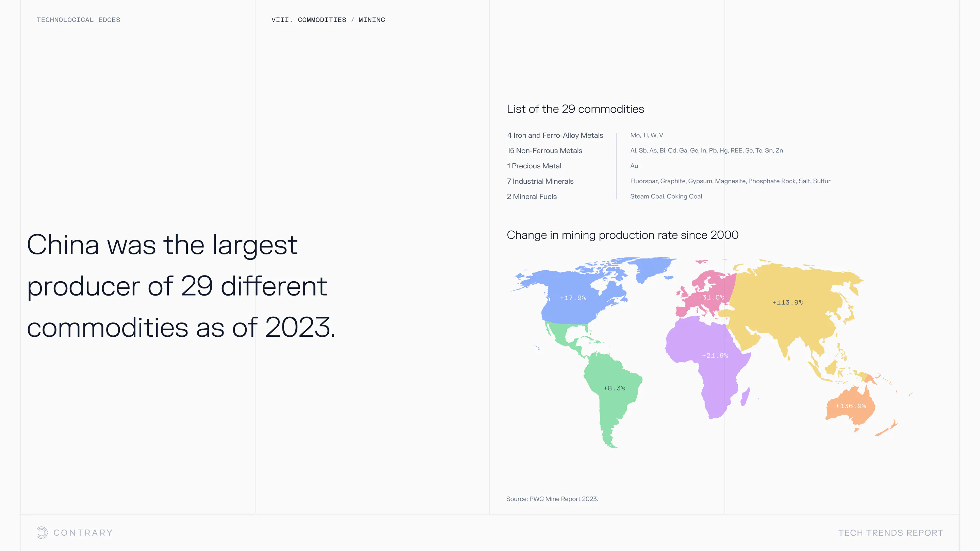The image size is (980, 551).
Task: Click TECH TRENDS REPORT footer label
Action: [x=891, y=533]
